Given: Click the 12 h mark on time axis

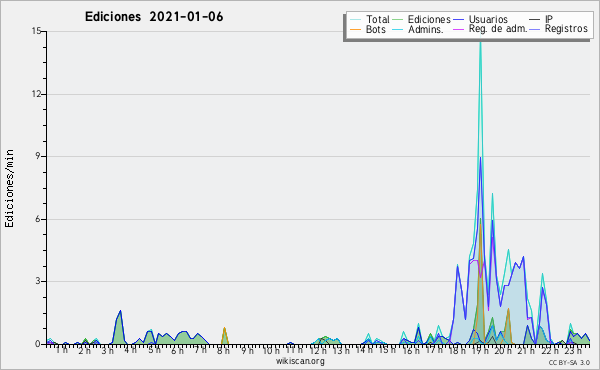Looking at the screenshot, I should coord(317,350).
